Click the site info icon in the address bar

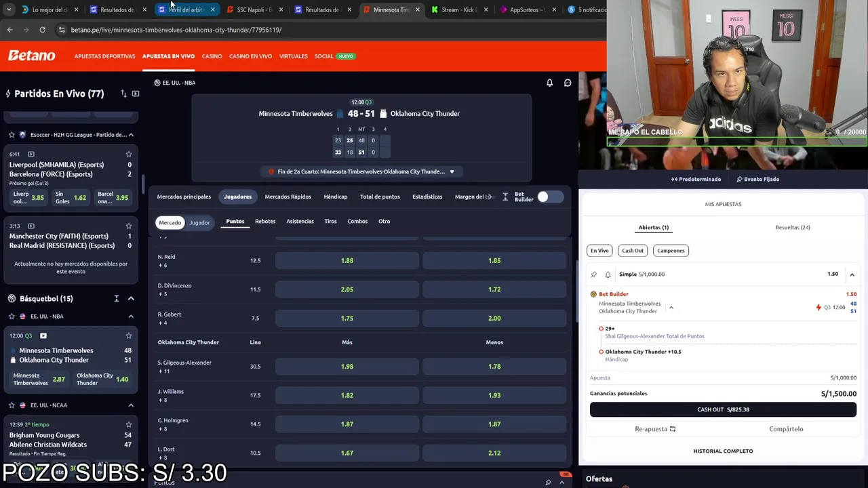(62, 30)
